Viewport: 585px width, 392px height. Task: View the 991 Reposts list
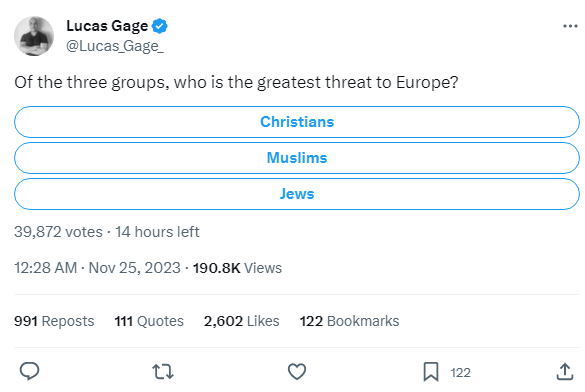pos(54,321)
